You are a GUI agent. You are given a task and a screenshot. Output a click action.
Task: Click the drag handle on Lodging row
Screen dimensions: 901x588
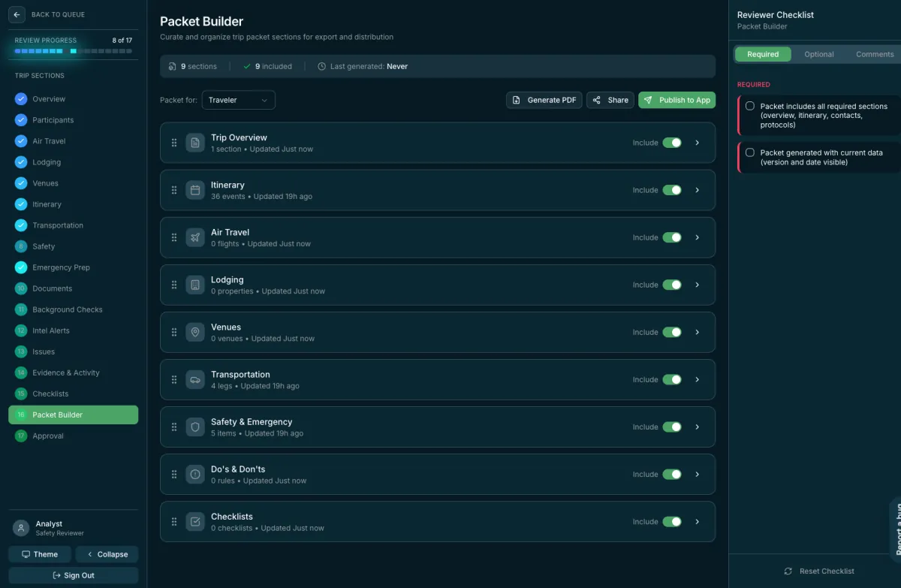(174, 285)
